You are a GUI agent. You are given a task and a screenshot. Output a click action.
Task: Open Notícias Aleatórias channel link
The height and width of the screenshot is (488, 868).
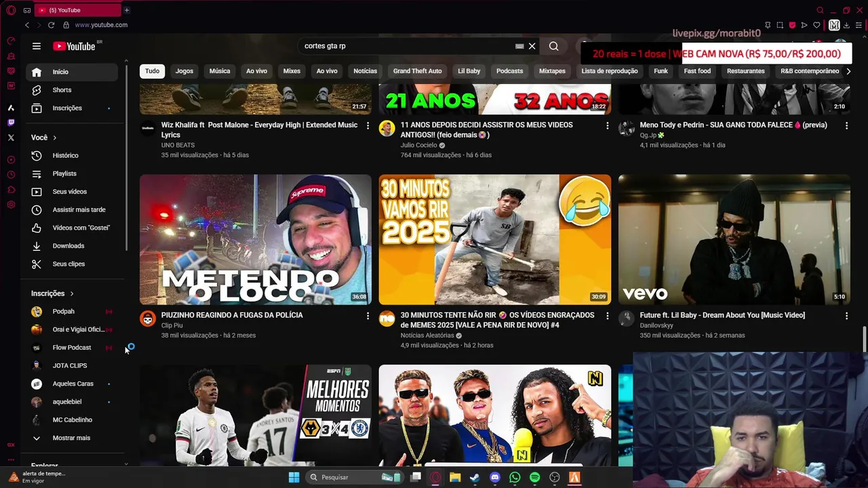tap(427, 335)
